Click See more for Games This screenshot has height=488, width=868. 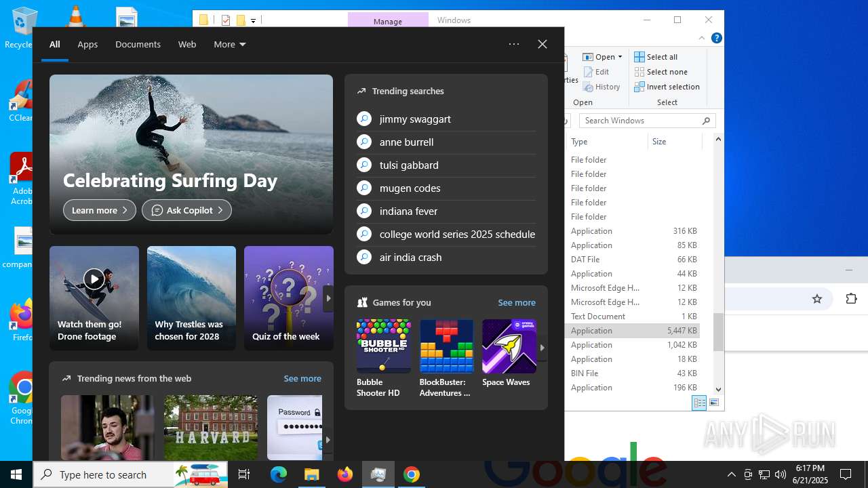(x=517, y=302)
